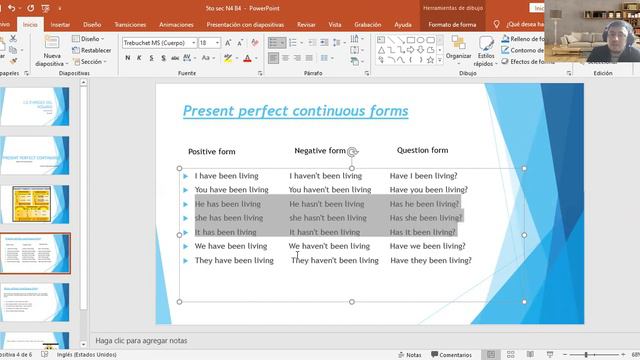
Task: Clear all formatting with the eraser A icon
Action: 255,42
